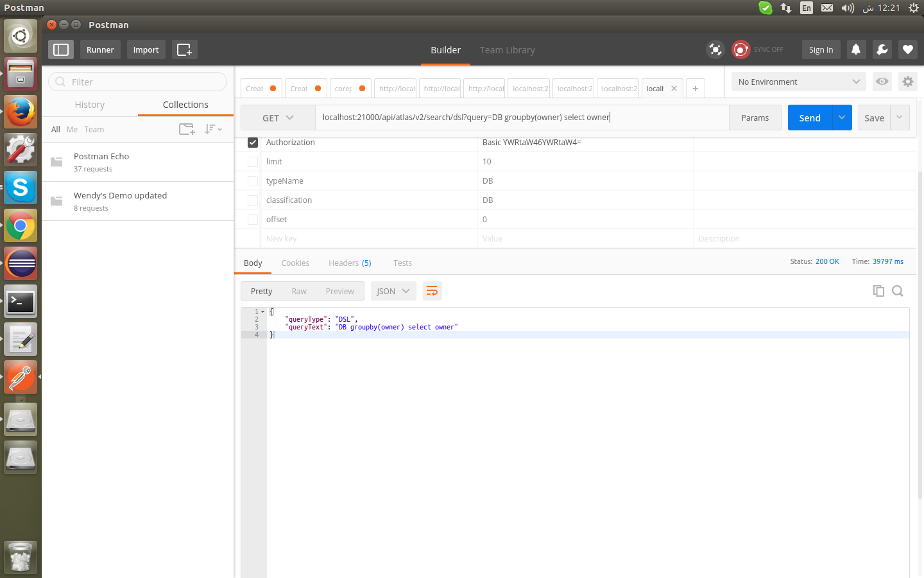
Task: Create a new tab with the plus icon
Action: 695,88
